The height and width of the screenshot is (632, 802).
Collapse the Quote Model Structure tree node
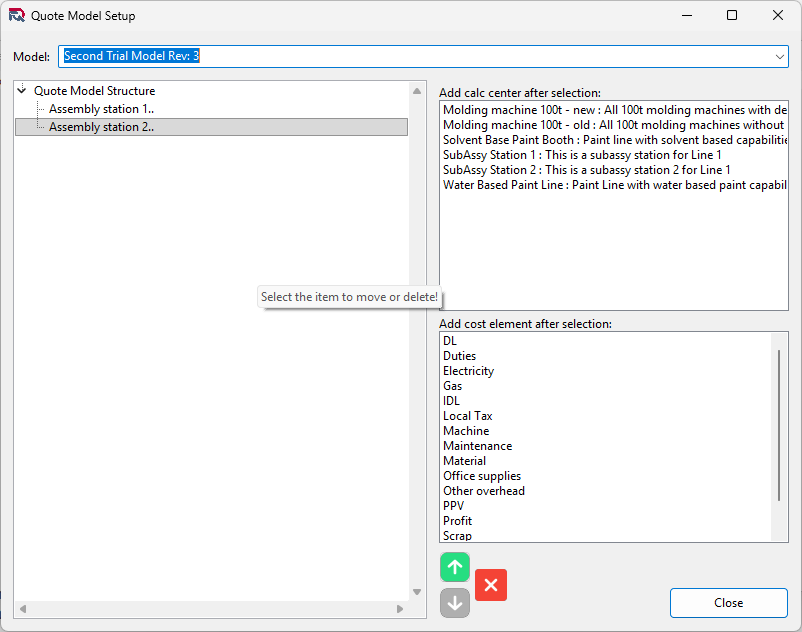(x=22, y=91)
